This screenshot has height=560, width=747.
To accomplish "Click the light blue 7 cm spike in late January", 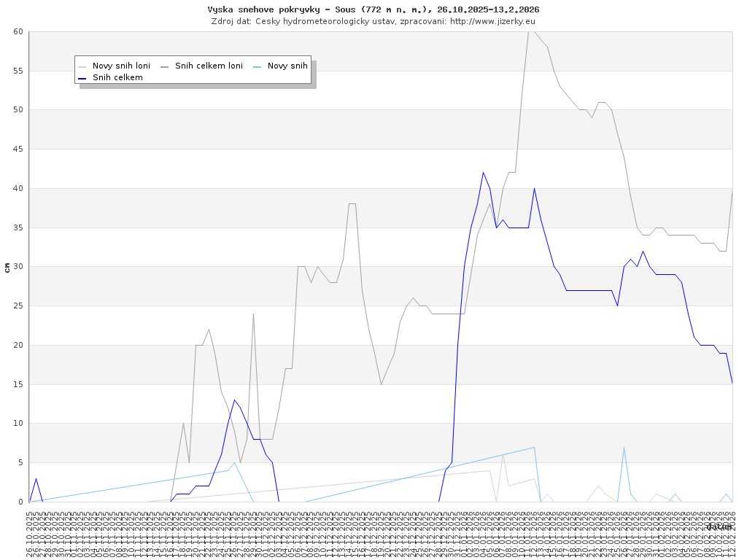I will (624, 447).
